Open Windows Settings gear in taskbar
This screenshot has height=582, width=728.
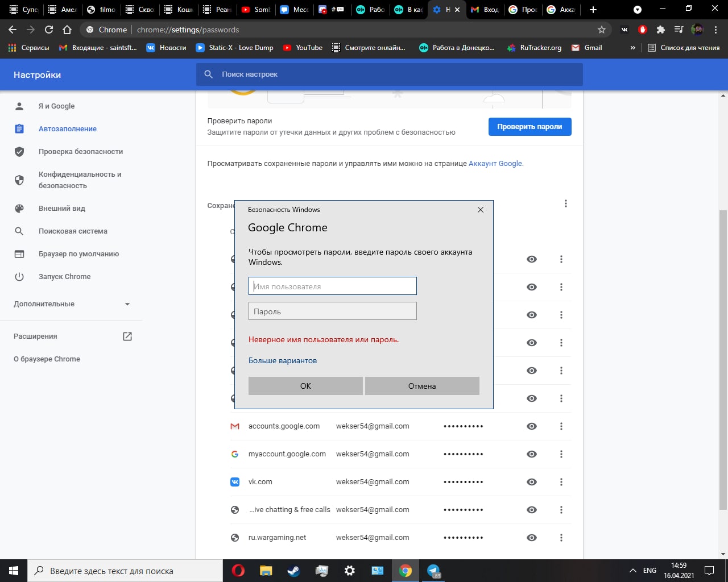tap(350, 571)
